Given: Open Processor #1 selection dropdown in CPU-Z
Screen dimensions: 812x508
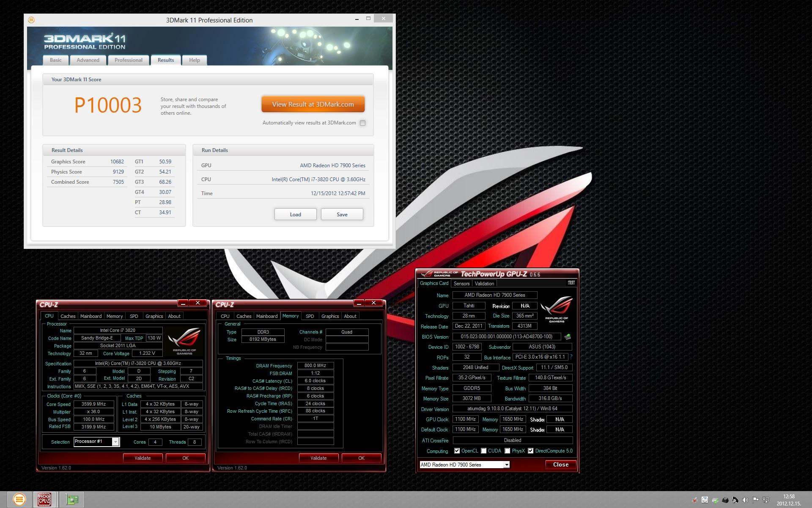Looking at the screenshot, I should (x=97, y=442).
